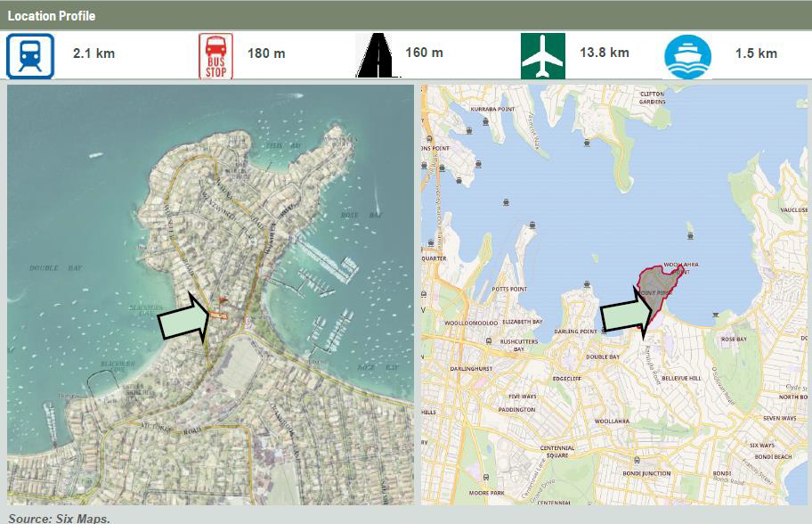Click the shaded Point Piper suburb area

pyautogui.click(x=660, y=289)
